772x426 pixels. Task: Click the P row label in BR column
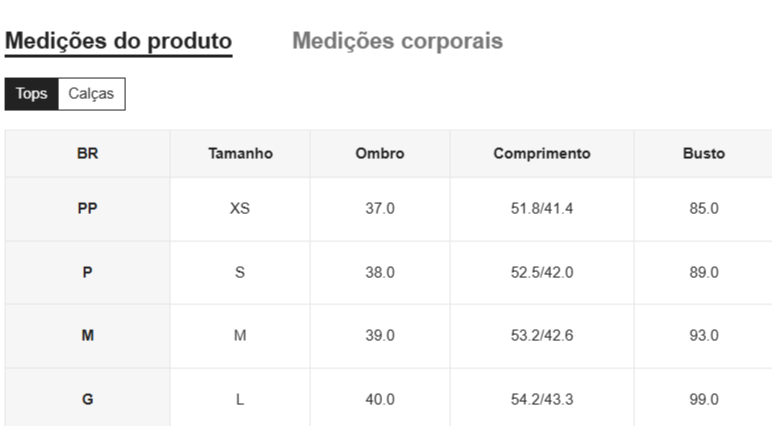click(x=87, y=272)
